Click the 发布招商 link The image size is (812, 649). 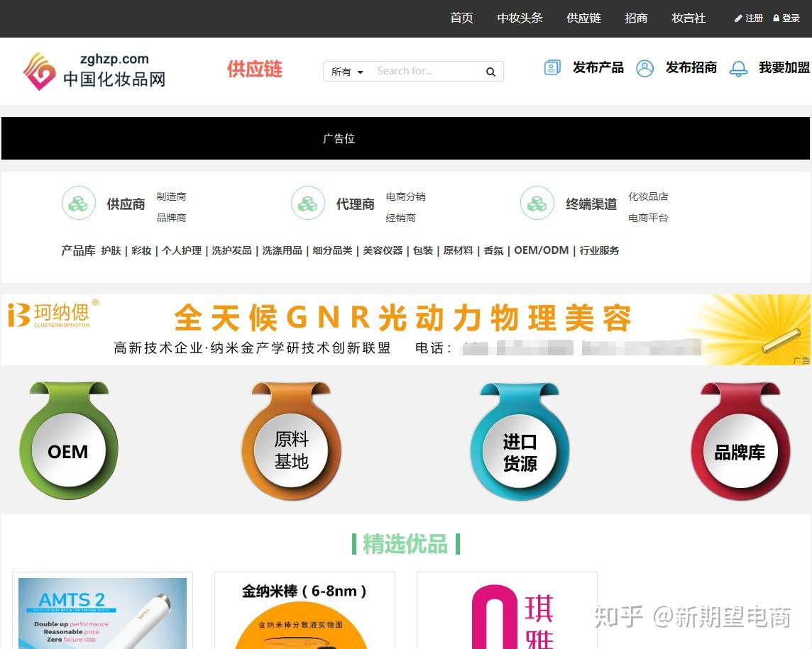pos(691,68)
